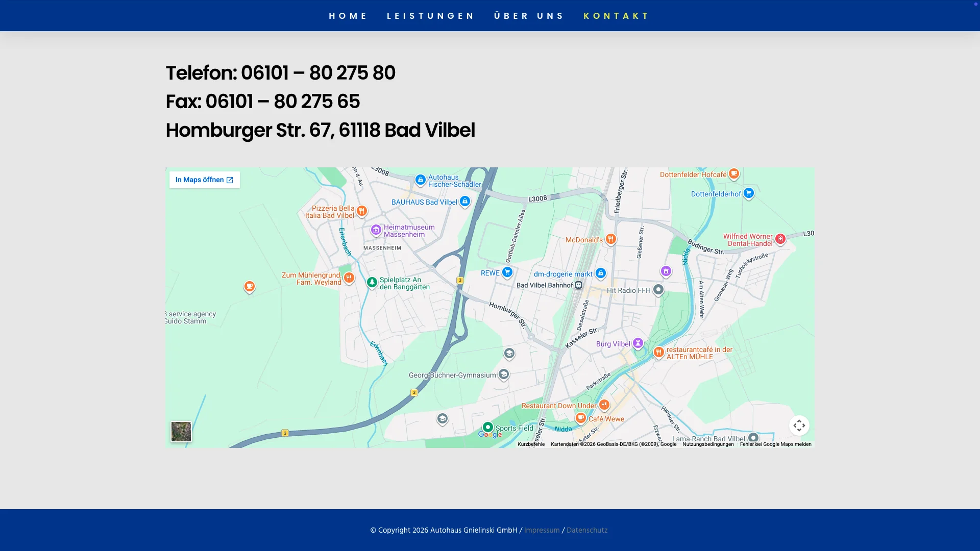Click the 'Telefon: 06101 – 80 275 80' text
Viewport: 980px width, 551px height.
pyautogui.click(x=280, y=73)
